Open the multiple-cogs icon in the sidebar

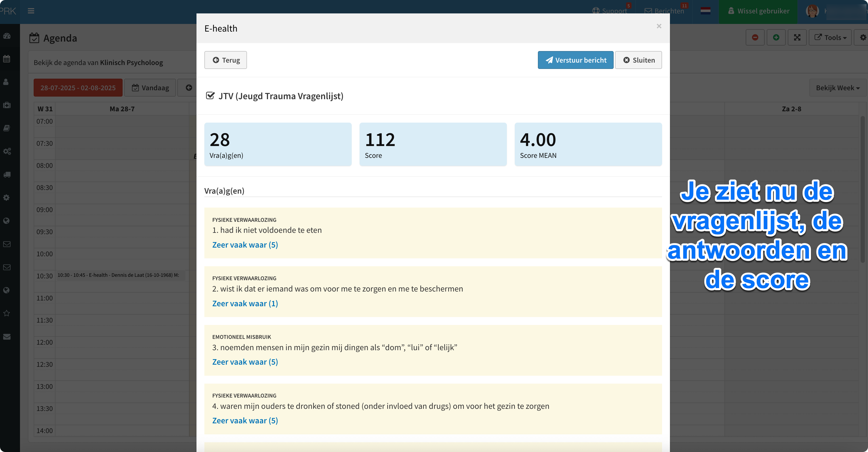[7, 151]
